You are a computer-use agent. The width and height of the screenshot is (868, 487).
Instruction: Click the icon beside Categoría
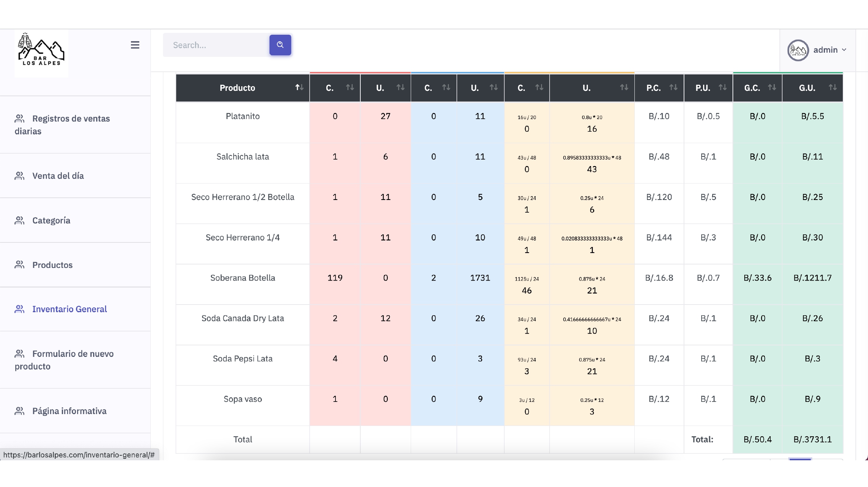(19, 221)
